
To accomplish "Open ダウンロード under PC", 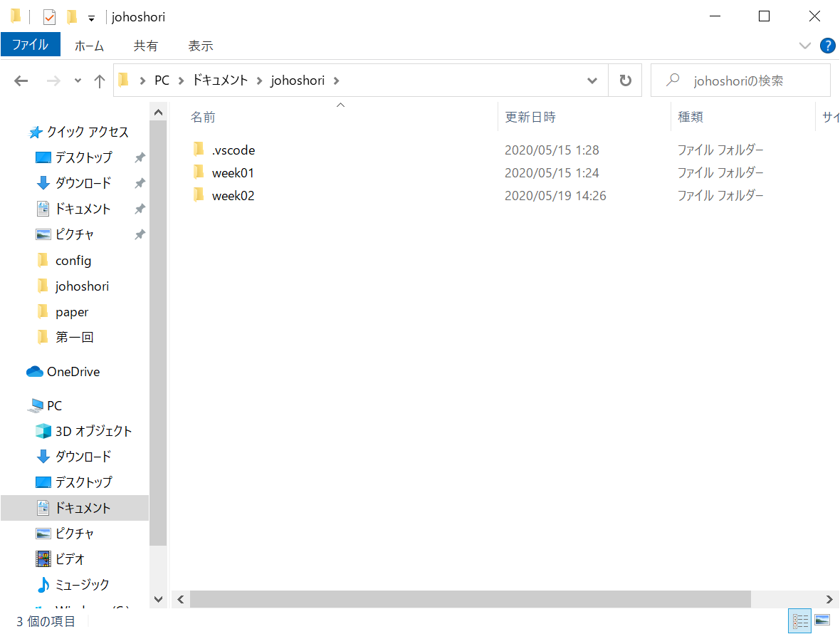I will tap(83, 457).
